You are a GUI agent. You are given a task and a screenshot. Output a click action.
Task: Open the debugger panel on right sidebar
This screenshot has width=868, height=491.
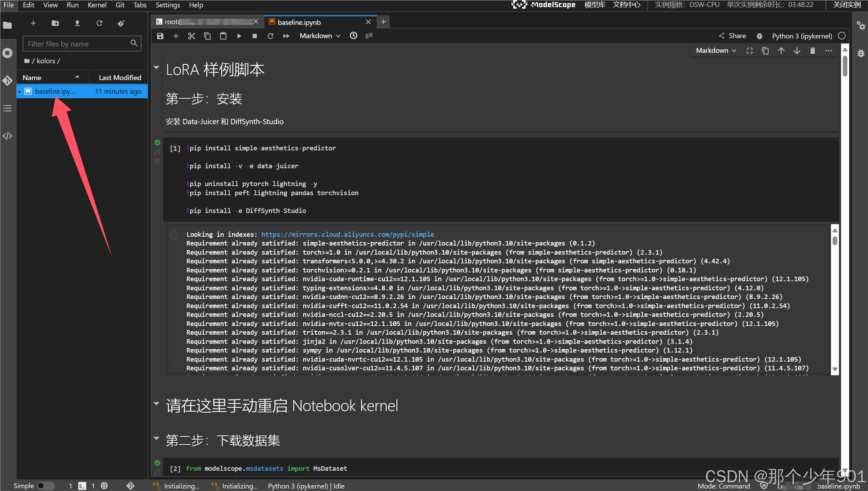click(x=861, y=53)
